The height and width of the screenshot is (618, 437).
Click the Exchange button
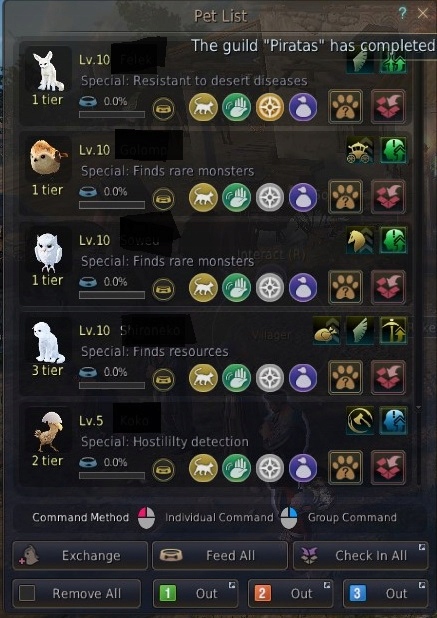click(80, 555)
